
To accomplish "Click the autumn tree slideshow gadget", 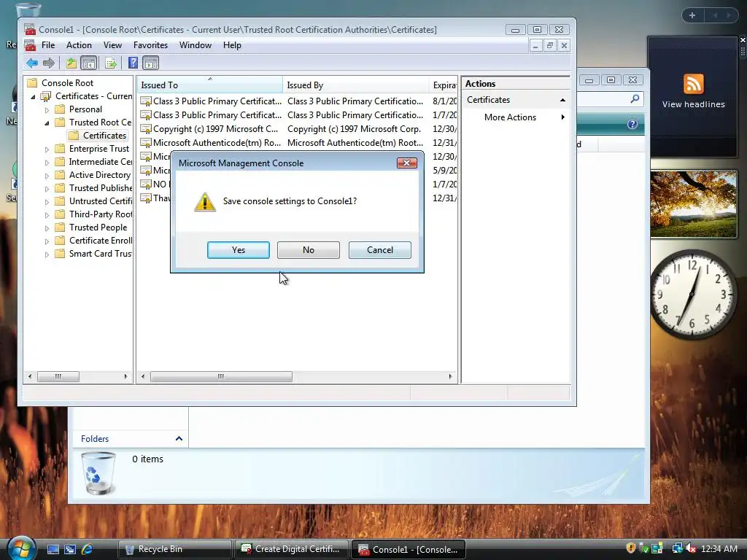I will point(693,205).
